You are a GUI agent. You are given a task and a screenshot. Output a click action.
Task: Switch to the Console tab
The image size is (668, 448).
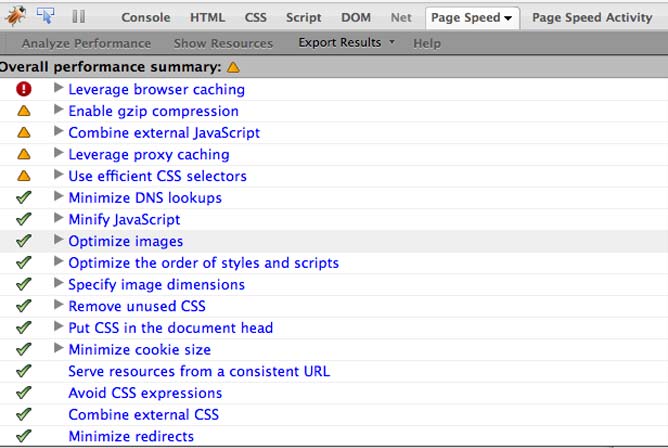point(146,17)
